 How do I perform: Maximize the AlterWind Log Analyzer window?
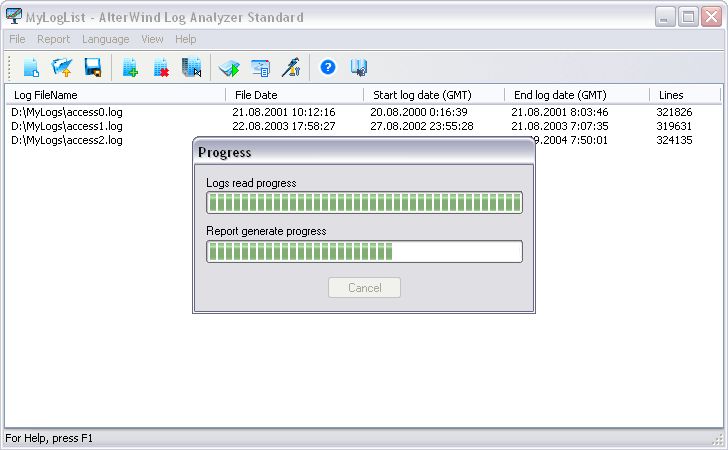pyautogui.click(x=688, y=17)
